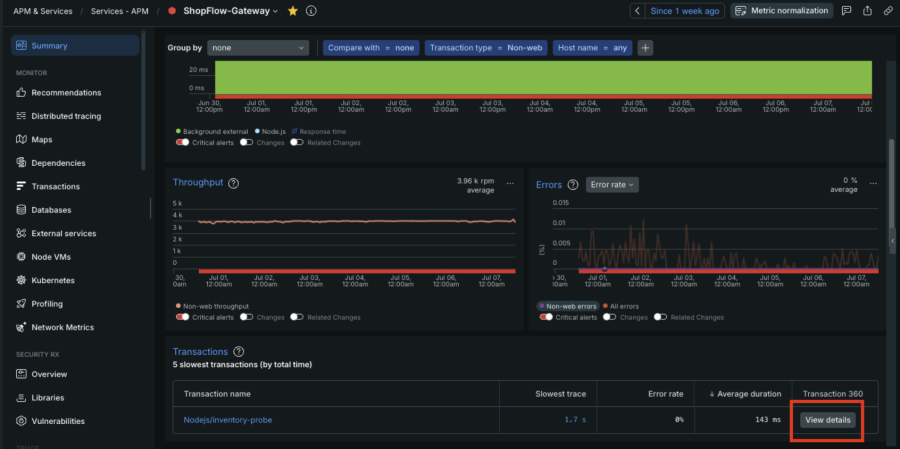Toggle Critical alerts on Throughput chart
Screen dimensions: 900x449
[x=183, y=317]
